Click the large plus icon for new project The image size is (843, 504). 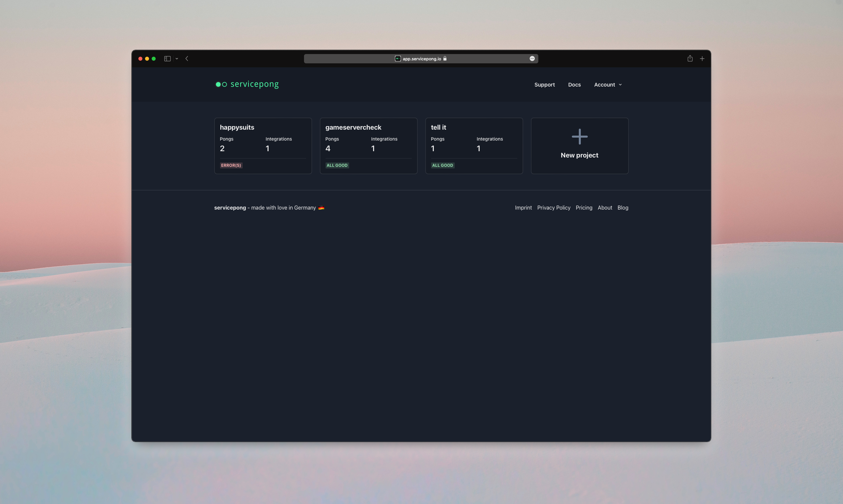click(579, 137)
